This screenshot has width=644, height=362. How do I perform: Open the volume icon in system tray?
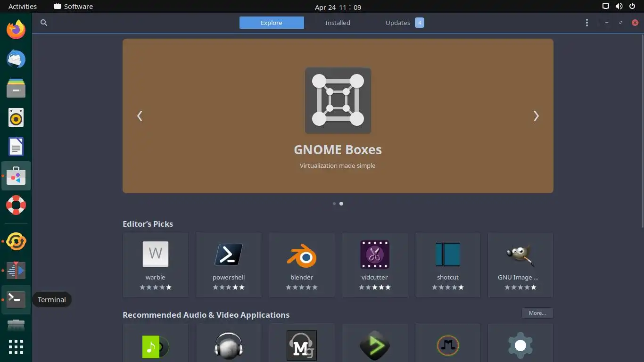[619, 7]
